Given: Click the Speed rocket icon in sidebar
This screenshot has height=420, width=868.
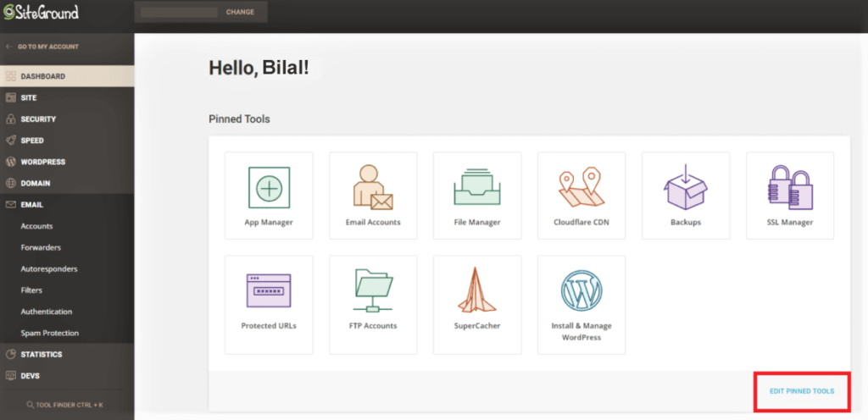Looking at the screenshot, I should [10, 141].
